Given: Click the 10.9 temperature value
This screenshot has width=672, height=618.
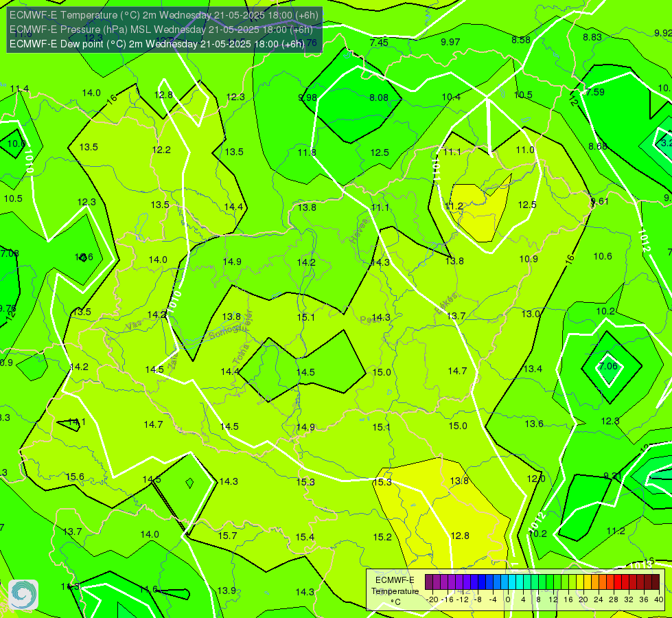Looking at the screenshot, I should (x=529, y=259).
